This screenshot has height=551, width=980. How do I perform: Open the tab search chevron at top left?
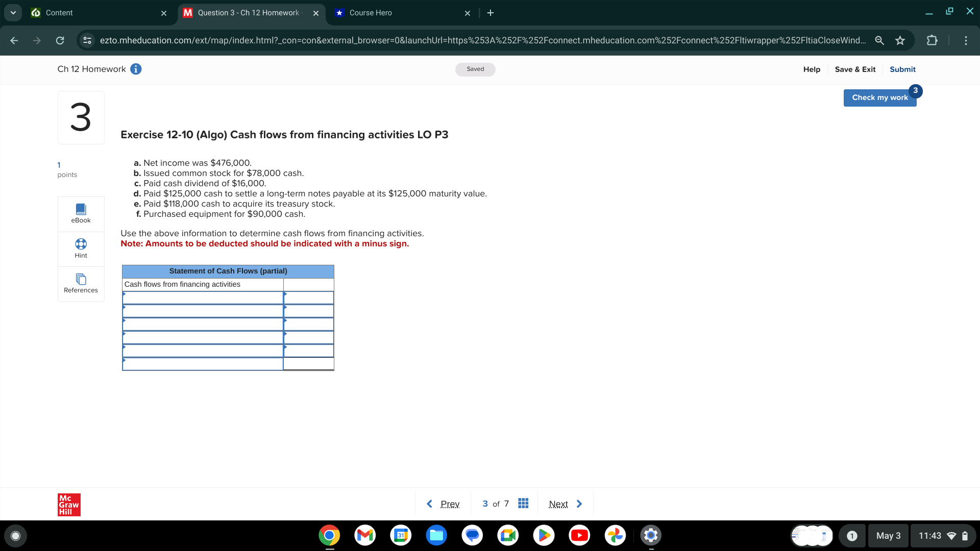[13, 13]
